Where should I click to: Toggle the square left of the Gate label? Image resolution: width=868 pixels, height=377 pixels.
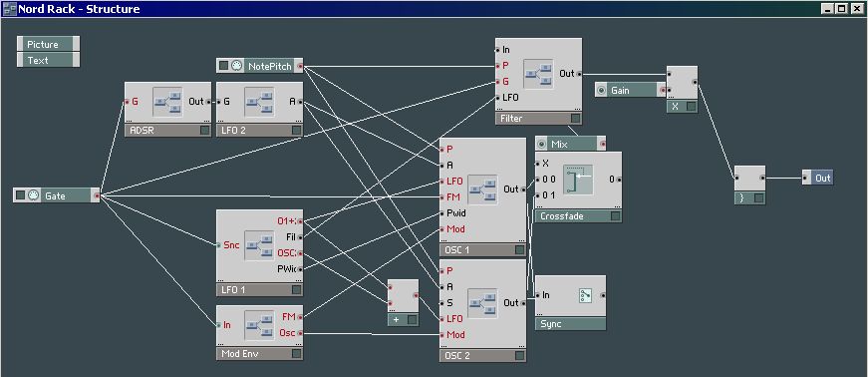(21, 195)
